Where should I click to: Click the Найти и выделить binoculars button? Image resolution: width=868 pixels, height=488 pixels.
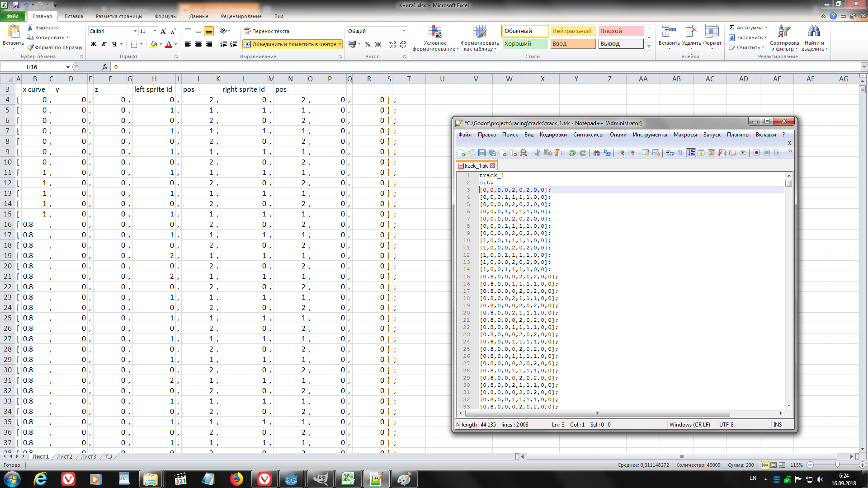coord(814,38)
